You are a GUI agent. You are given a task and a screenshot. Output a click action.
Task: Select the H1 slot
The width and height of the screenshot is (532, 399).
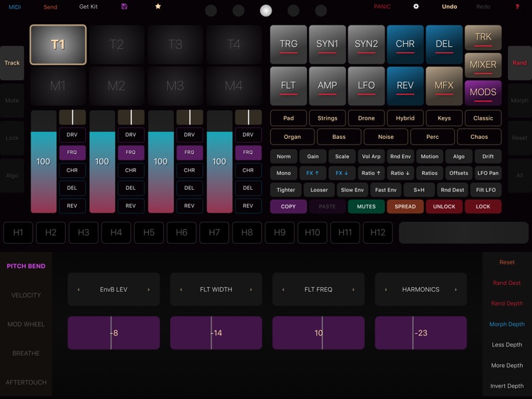(18, 232)
